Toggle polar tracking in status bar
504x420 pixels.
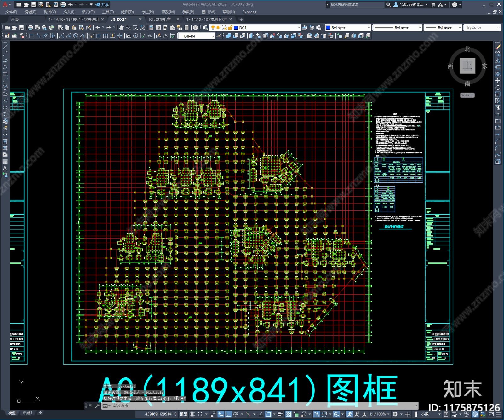point(236,414)
